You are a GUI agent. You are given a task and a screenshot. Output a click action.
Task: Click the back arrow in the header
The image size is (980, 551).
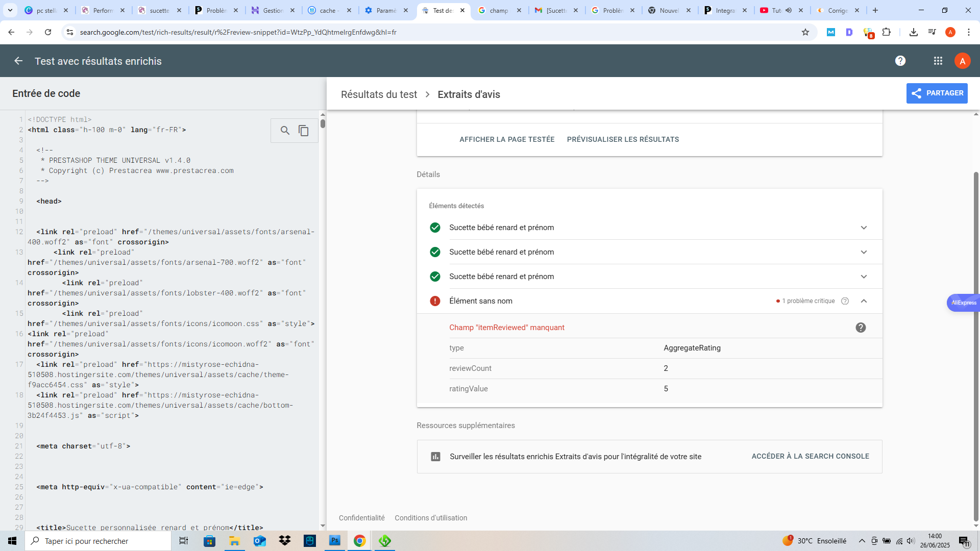click(18, 61)
